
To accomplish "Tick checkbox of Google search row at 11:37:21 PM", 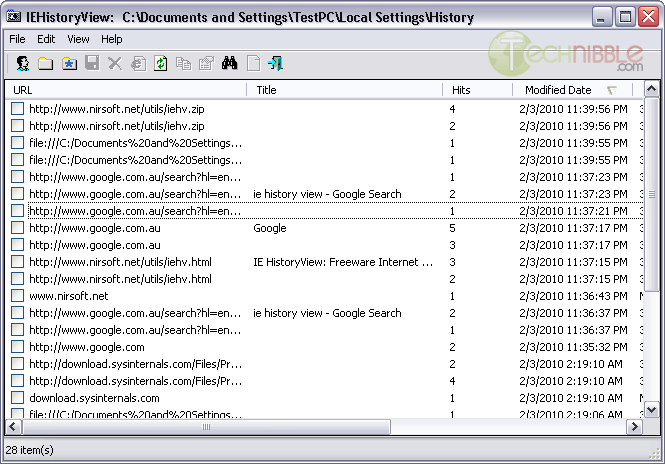I will [17, 211].
